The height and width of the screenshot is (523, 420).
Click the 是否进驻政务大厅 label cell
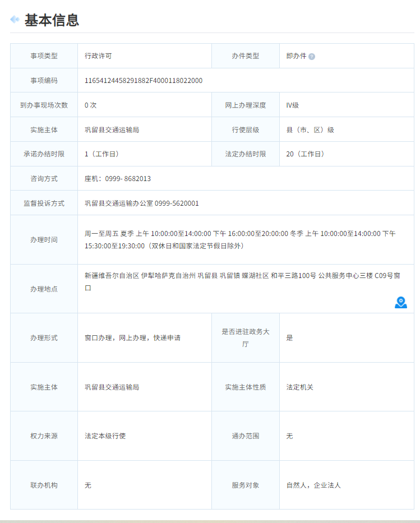(245, 337)
